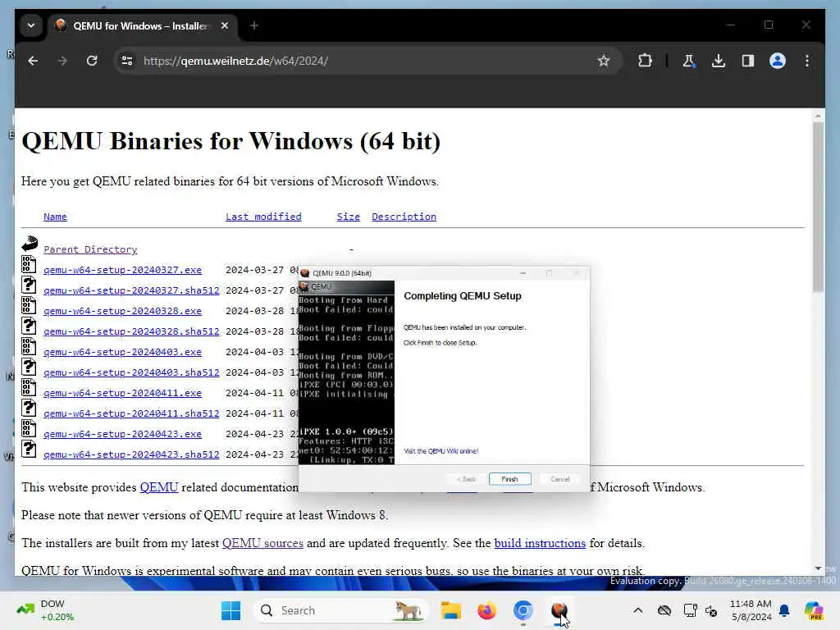Open the browser profile avatar
The height and width of the screenshot is (630, 840).
[778, 61]
